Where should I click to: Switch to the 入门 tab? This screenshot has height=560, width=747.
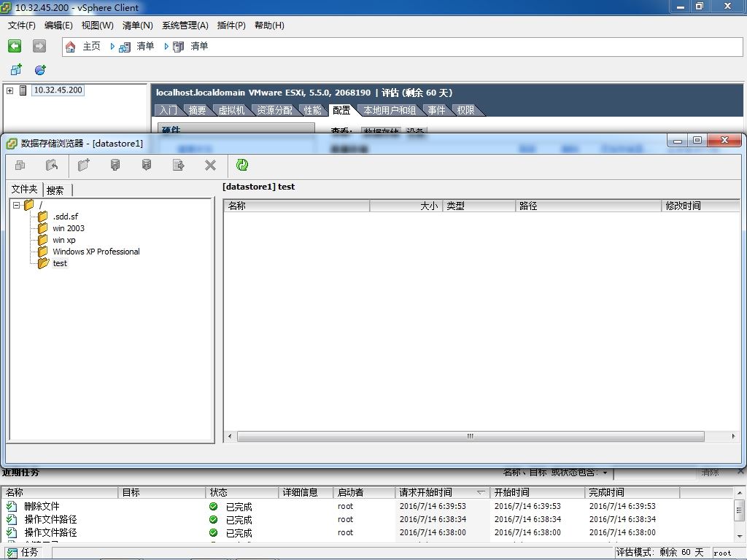(x=168, y=111)
